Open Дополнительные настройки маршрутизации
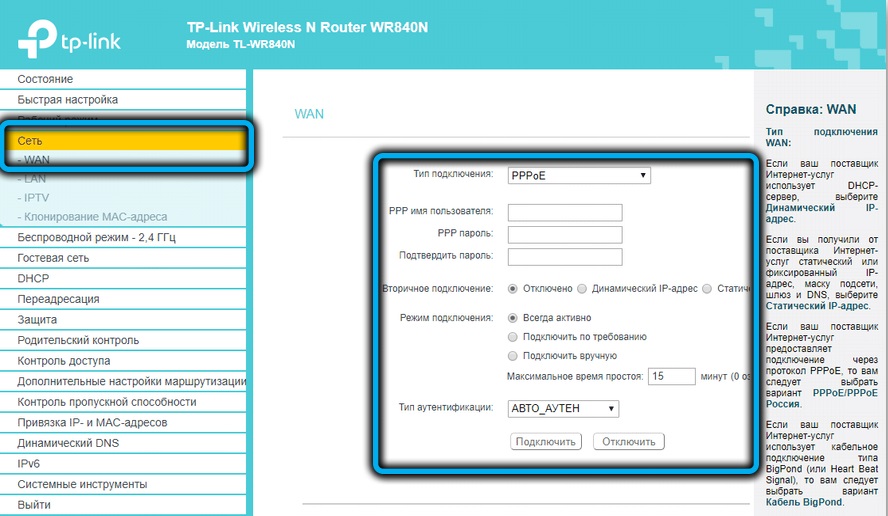 point(123,381)
